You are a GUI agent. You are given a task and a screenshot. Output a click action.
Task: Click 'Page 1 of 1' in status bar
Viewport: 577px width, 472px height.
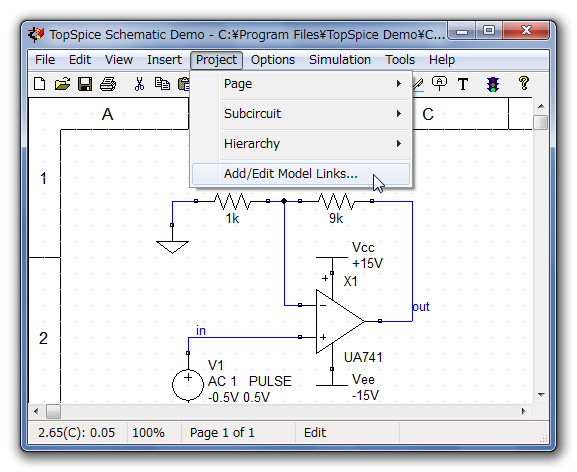click(222, 433)
